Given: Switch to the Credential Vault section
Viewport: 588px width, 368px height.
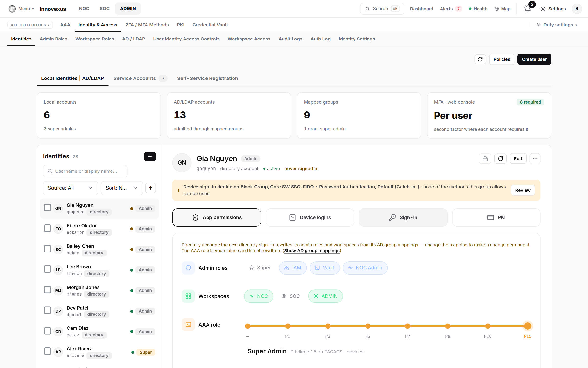Looking at the screenshot, I should [210, 25].
